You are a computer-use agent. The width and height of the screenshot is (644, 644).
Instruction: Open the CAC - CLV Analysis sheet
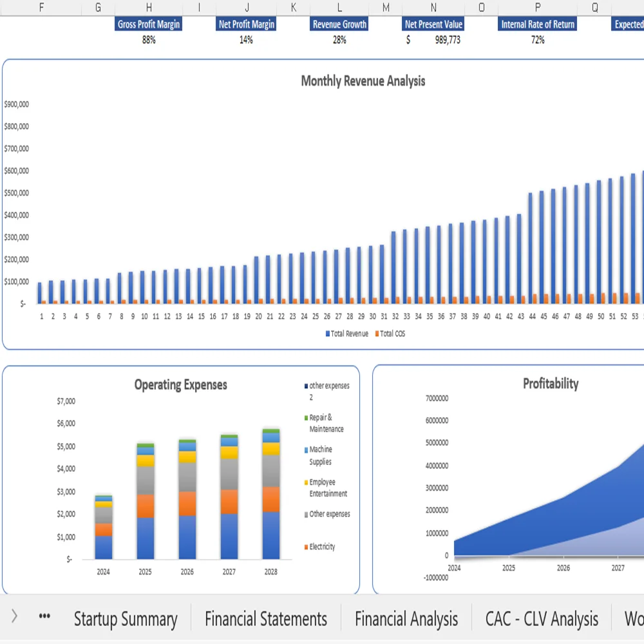tap(542, 618)
